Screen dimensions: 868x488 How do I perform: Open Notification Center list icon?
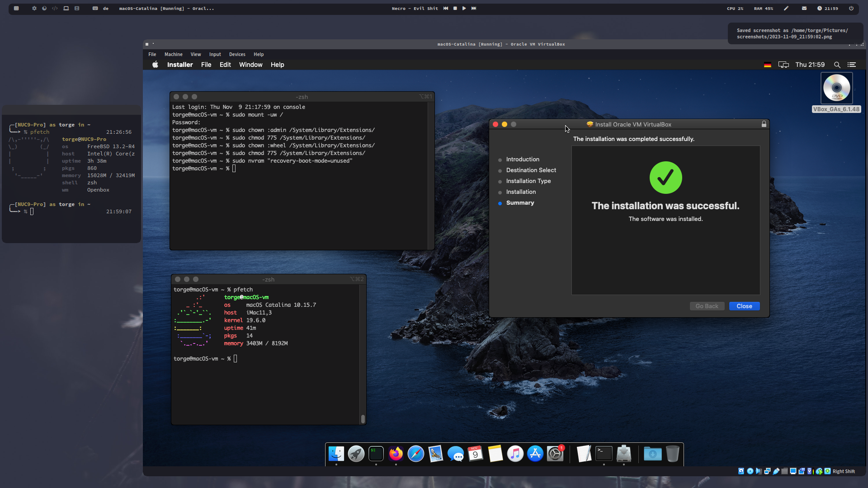tap(852, 65)
